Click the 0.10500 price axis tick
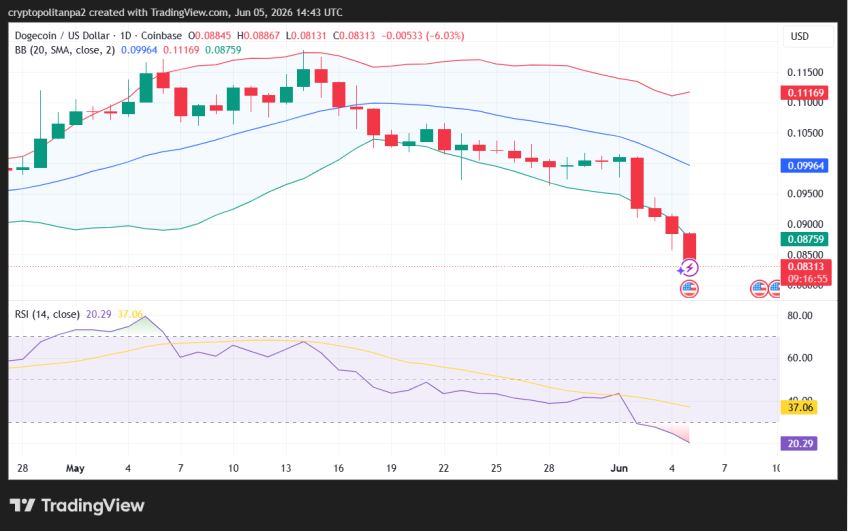 [x=805, y=133]
